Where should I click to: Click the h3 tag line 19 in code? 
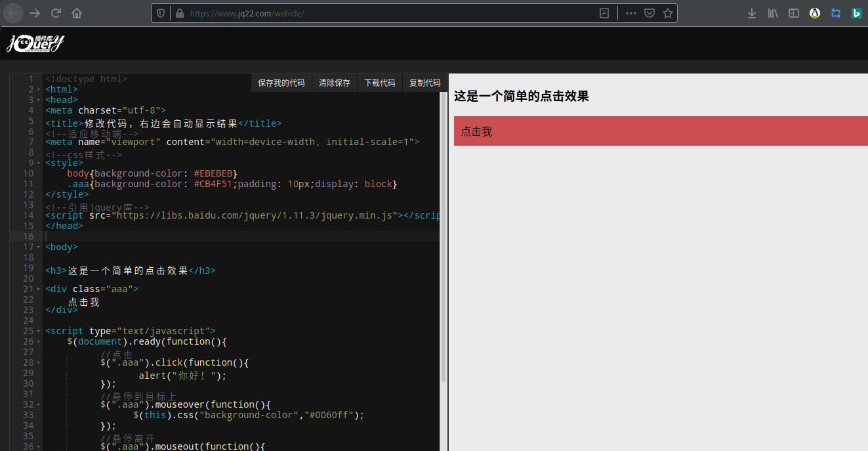click(130, 270)
